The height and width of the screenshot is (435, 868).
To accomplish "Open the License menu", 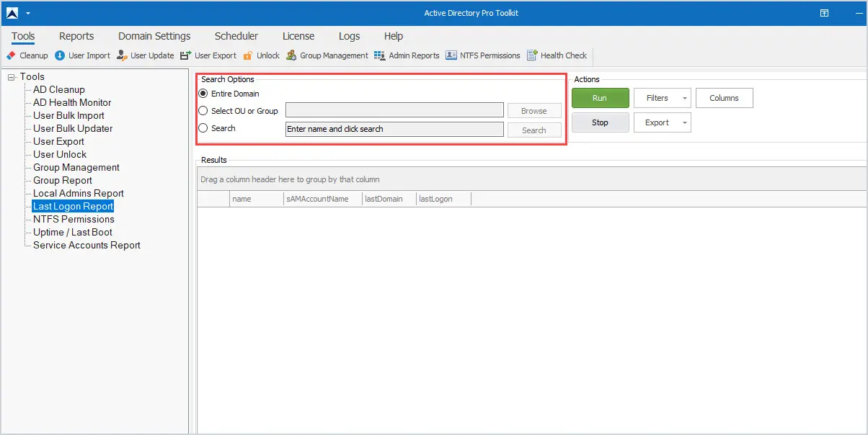I will (298, 36).
